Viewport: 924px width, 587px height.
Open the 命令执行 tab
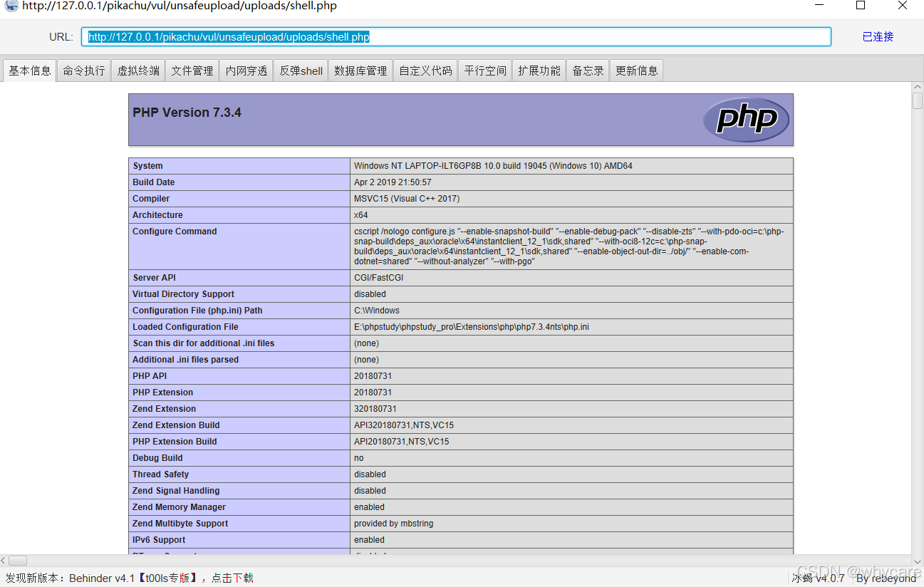(x=84, y=71)
